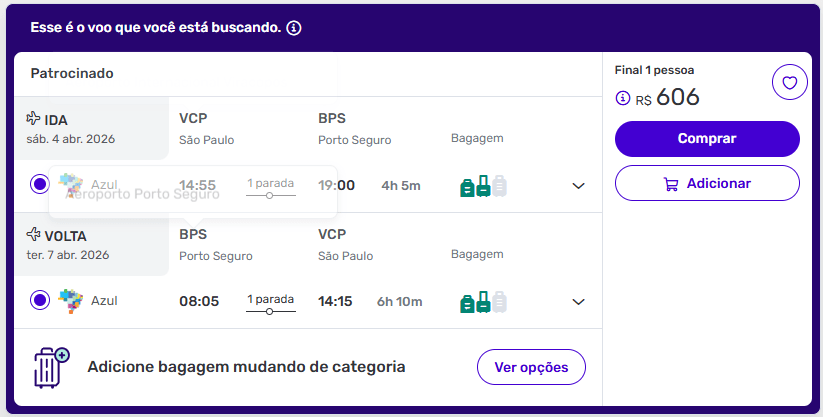Screen dimensions: 823x417
Task: Expand return flight details chevron
Action: tap(578, 302)
